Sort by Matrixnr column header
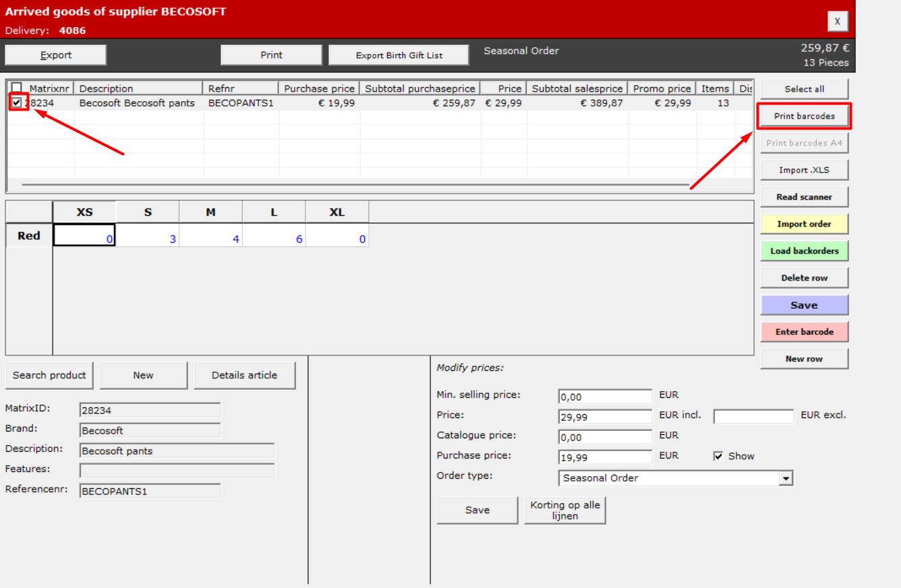This screenshot has height=588, width=901. coord(49,88)
